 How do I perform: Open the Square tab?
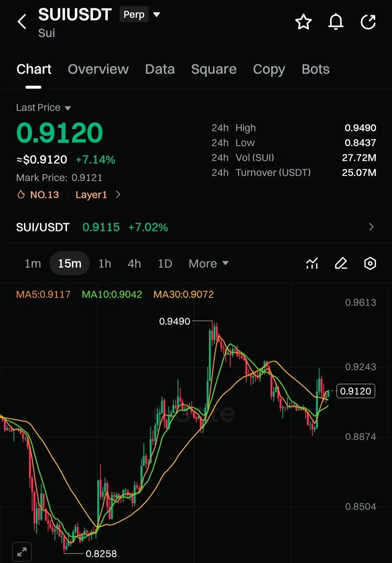[214, 69]
